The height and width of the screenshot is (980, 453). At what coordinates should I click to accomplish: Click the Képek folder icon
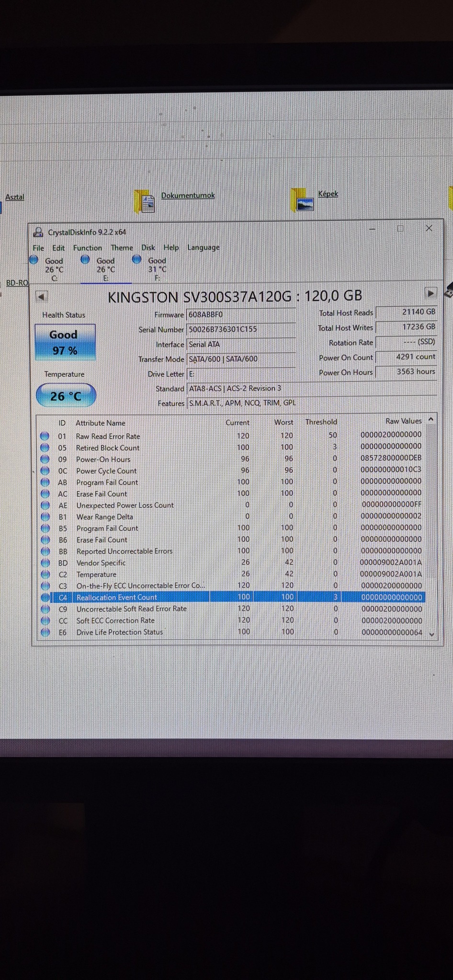pyautogui.click(x=302, y=200)
